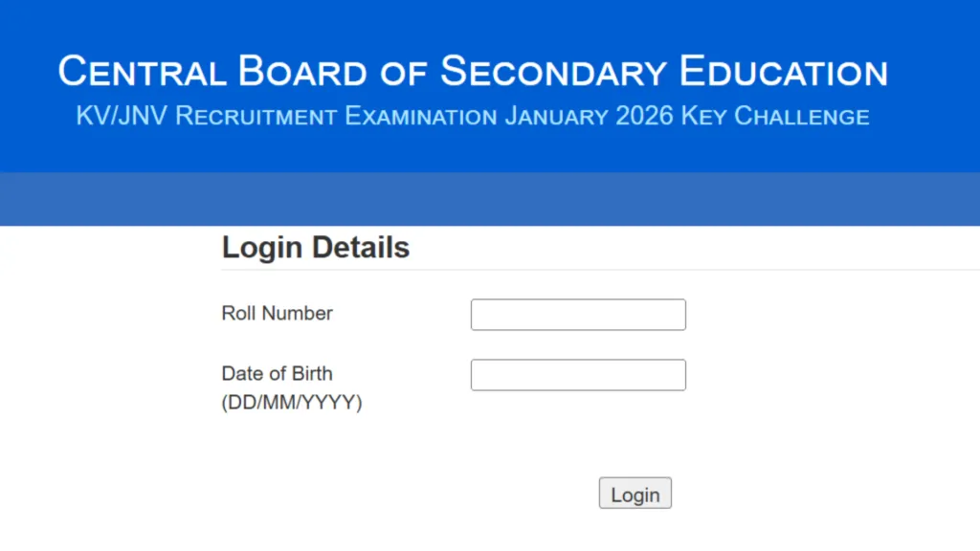
Task: Click the DD/MM/YYYY format hint text
Action: pos(292,403)
